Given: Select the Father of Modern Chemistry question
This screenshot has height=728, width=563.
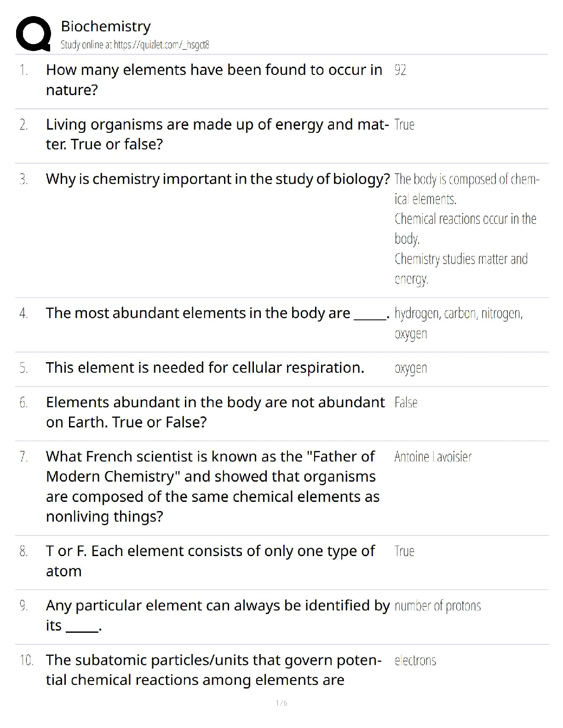Looking at the screenshot, I should (x=213, y=486).
